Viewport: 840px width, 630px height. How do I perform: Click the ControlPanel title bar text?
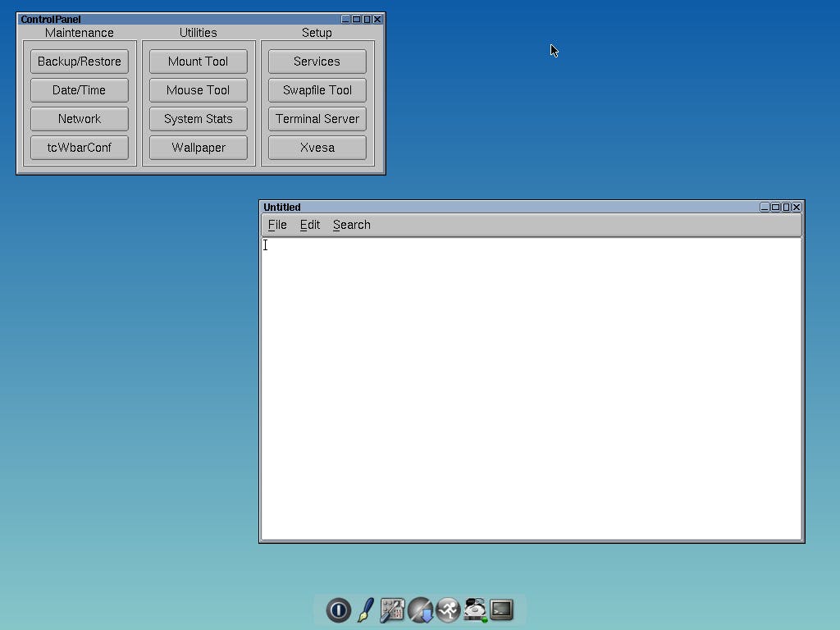(x=50, y=20)
